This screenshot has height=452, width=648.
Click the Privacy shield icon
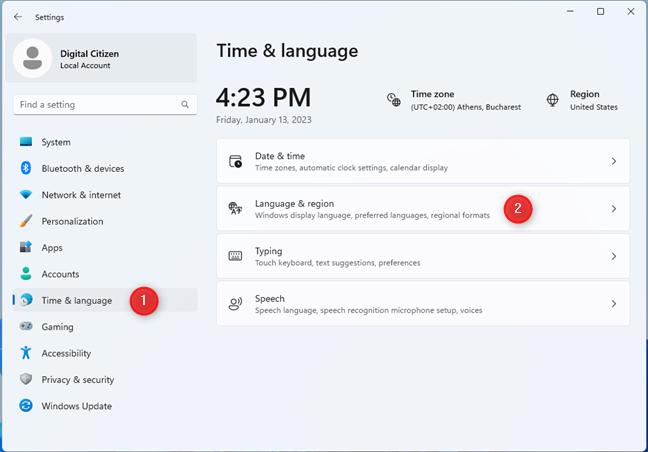pos(26,379)
